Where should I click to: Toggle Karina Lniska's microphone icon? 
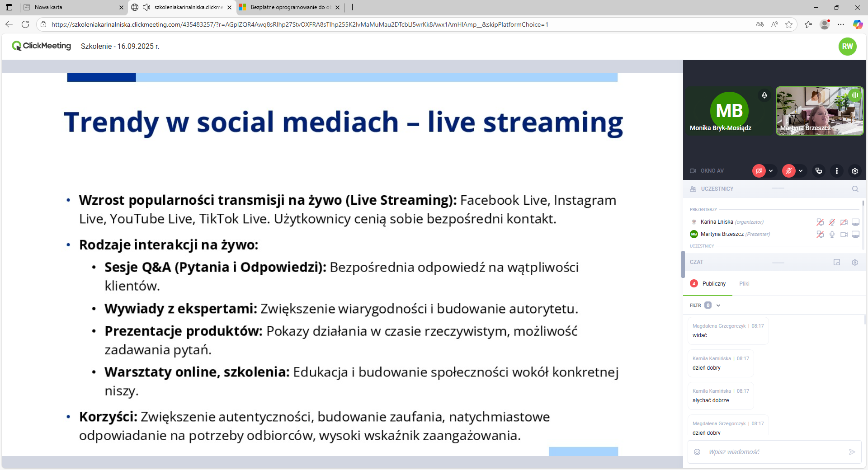point(832,222)
